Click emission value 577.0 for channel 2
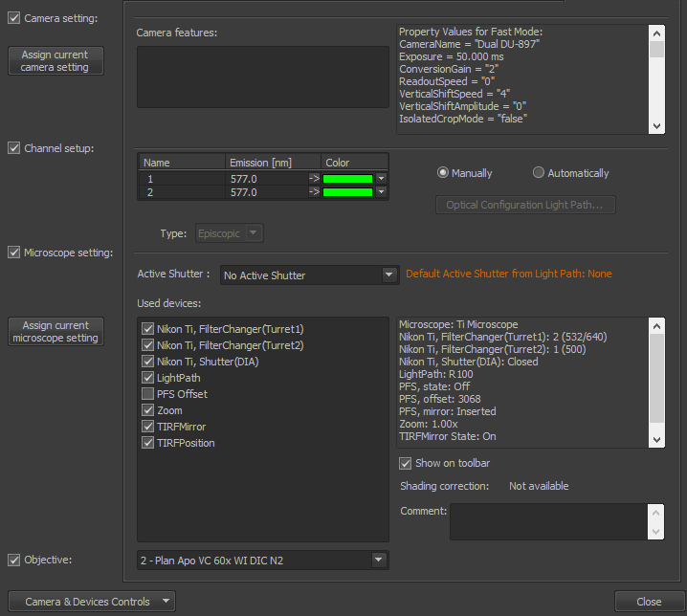 tap(268, 192)
